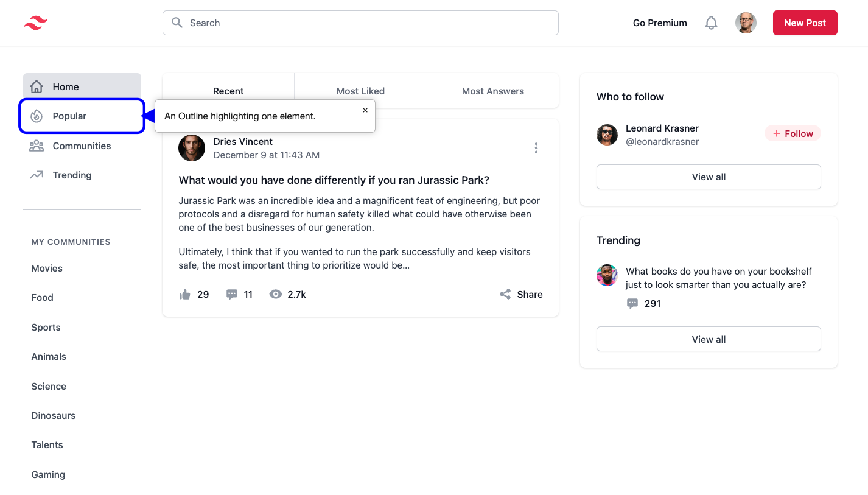The height and width of the screenshot is (495, 868).
Task: Click the comment bubble icon on the post
Action: (232, 295)
